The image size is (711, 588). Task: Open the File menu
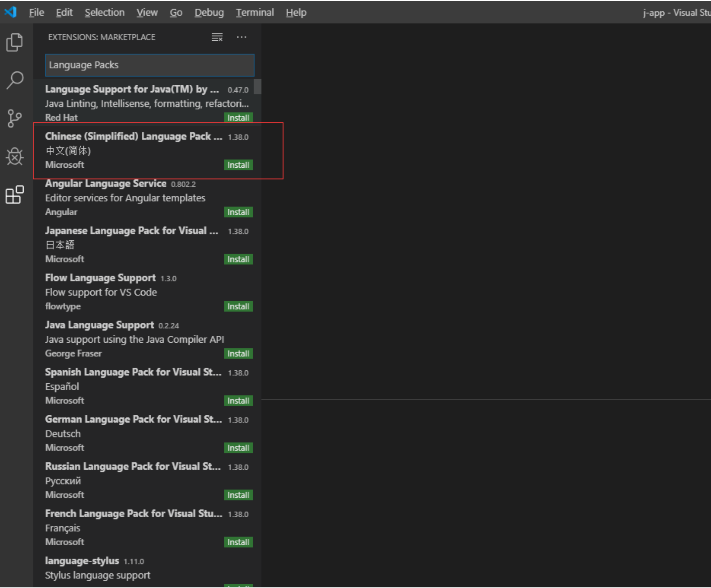[x=36, y=13]
